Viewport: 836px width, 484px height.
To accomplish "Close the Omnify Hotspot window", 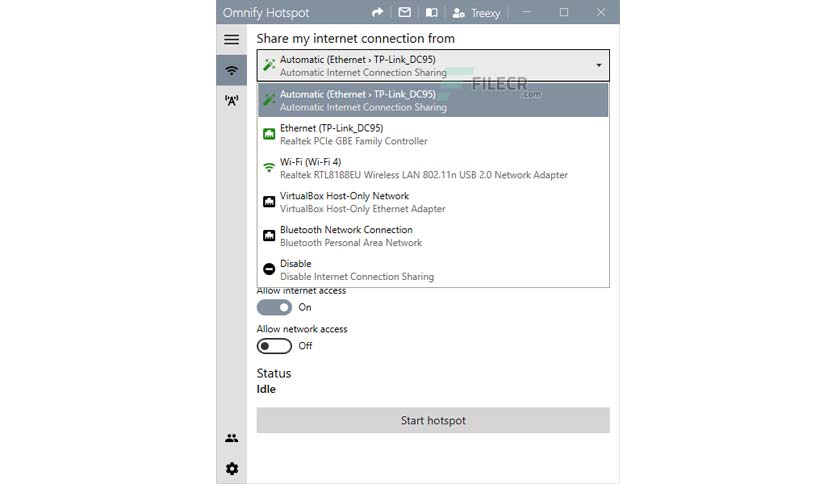I will click(x=601, y=12).
